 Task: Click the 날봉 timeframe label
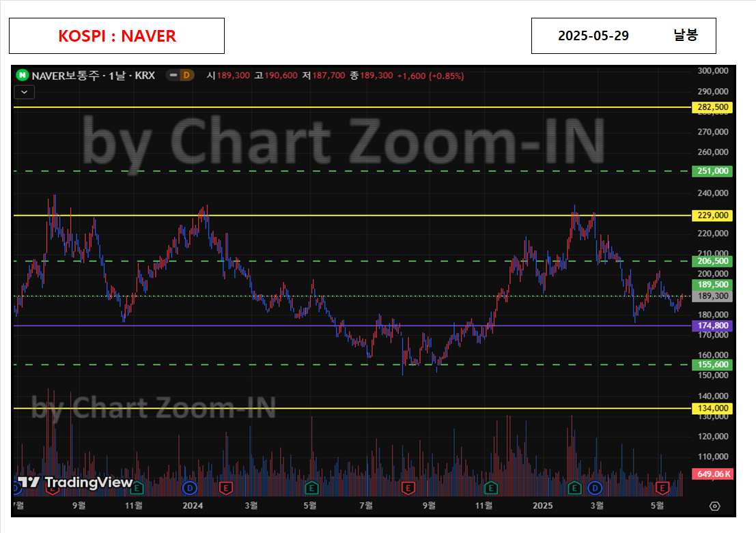[685, 35]
